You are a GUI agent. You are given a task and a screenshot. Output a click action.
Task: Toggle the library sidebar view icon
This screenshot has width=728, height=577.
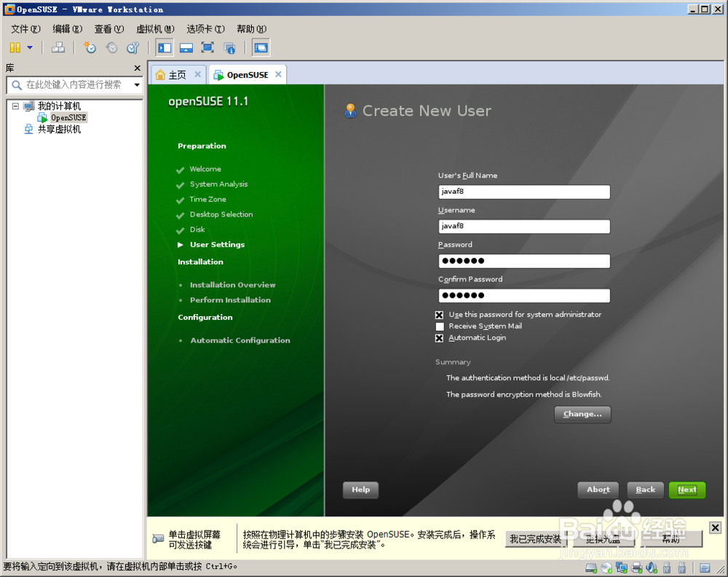[x=165, y=47]
